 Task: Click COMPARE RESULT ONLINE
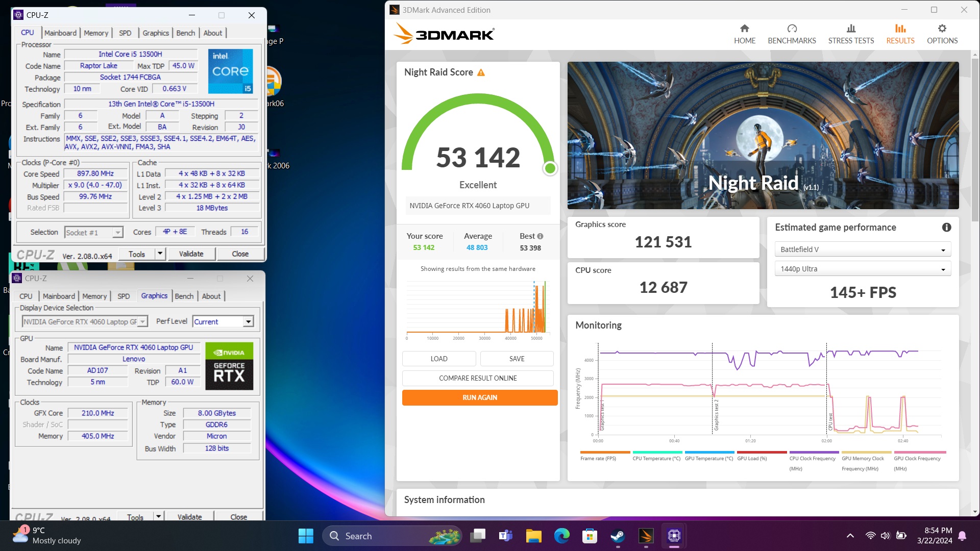pyautogui.click(x=478, y=378)
